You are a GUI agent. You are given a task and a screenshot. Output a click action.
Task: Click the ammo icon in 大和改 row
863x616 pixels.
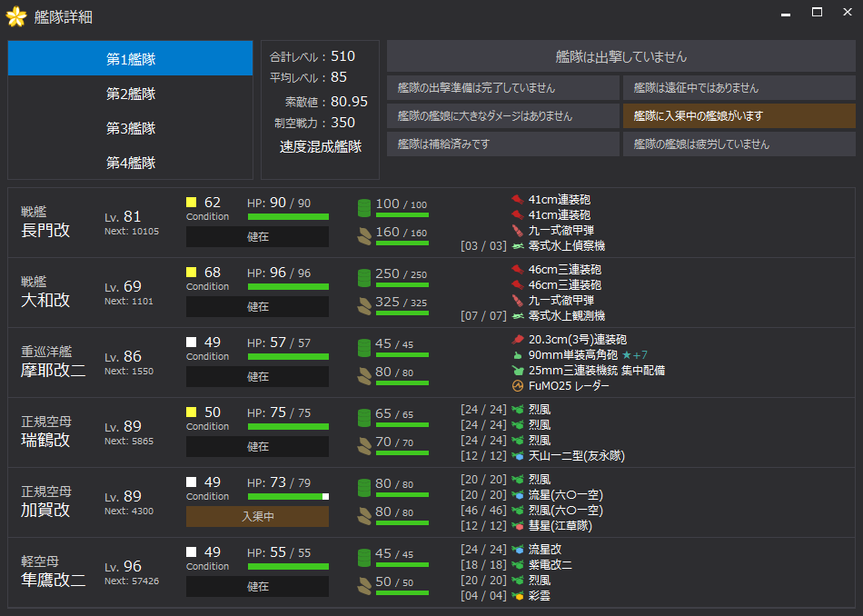point(364,305)
